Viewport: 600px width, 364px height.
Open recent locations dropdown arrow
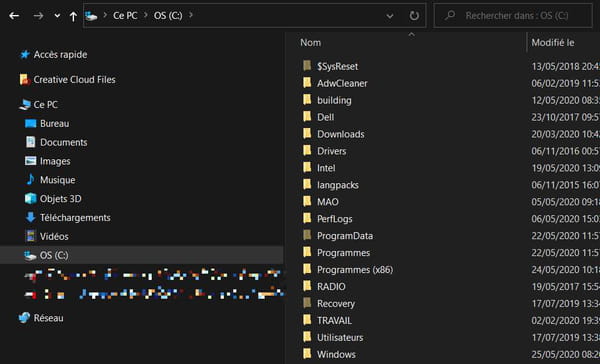(57, 16)
